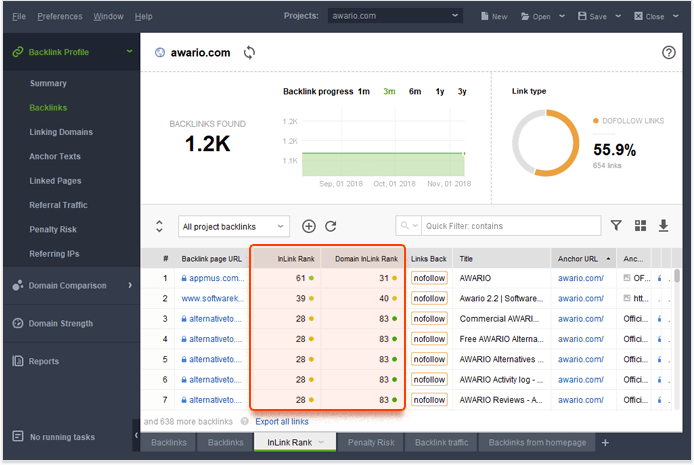Click Export all links

[282, 421]
